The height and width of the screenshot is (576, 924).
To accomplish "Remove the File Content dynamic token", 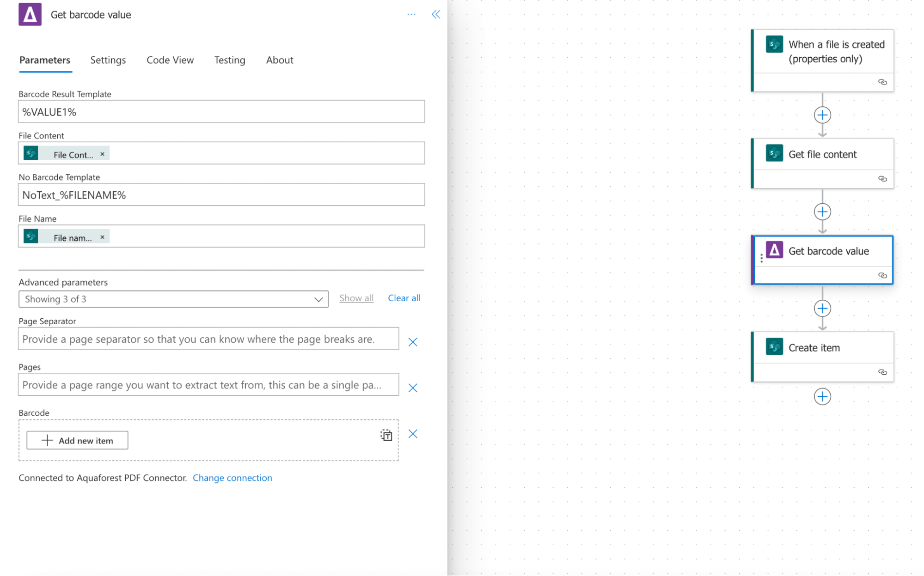I will click(102, 154).
